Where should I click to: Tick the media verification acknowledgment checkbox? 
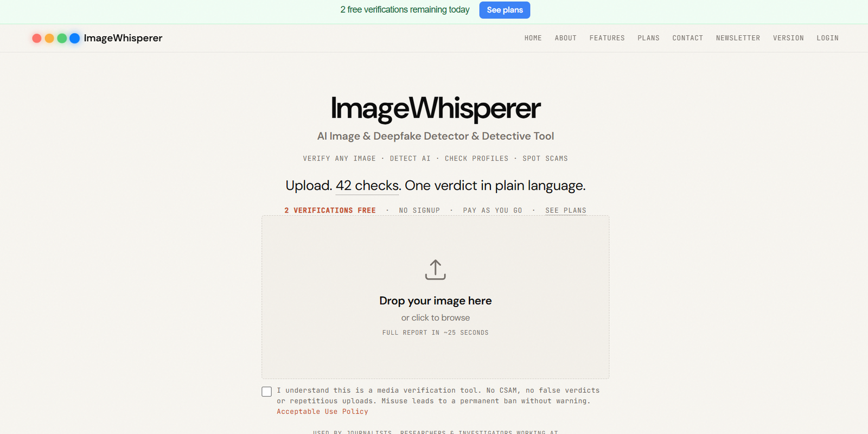[x=266, y=392]
